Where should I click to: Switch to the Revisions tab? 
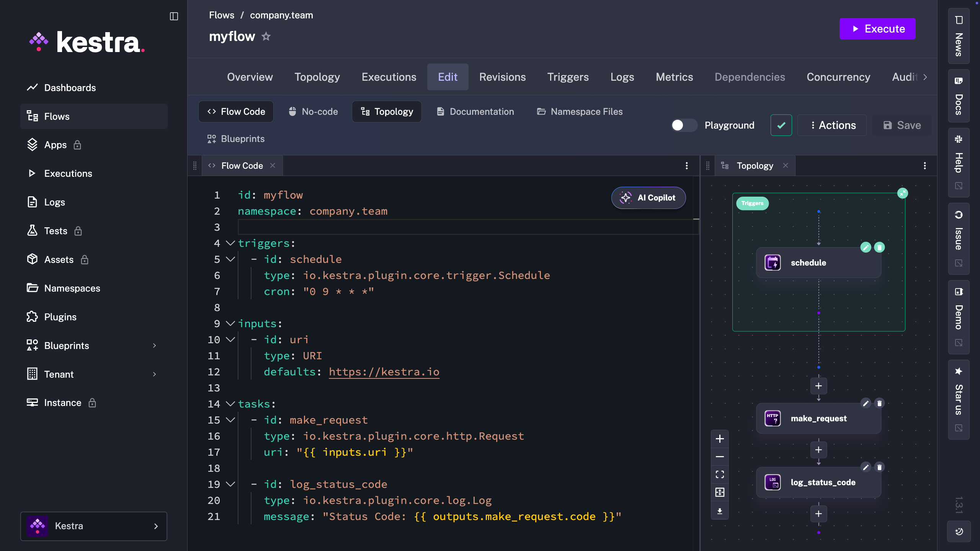[x=502, y=77]
